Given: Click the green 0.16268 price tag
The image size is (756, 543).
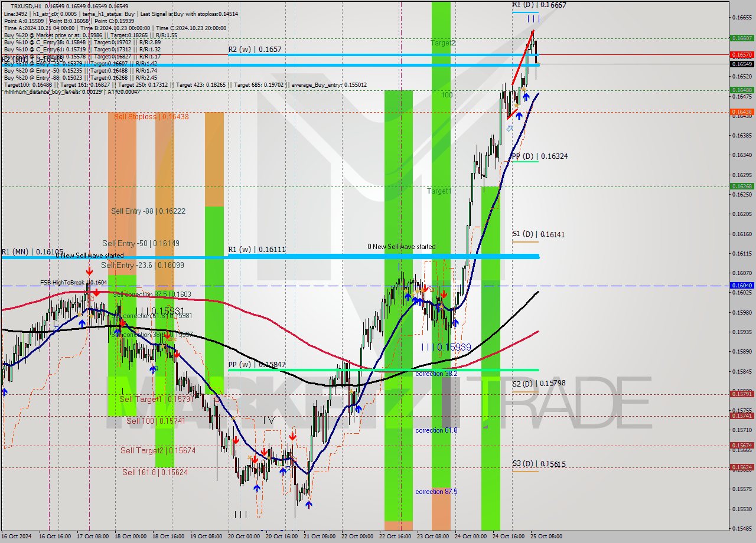Looking at the screenshot, I should (x=742, y=186).
